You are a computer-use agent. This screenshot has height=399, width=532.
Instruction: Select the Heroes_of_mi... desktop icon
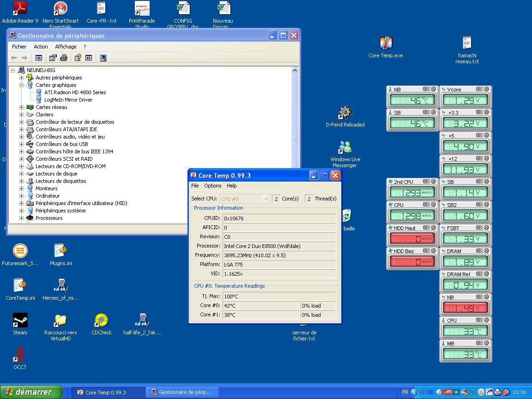[61, 289]
